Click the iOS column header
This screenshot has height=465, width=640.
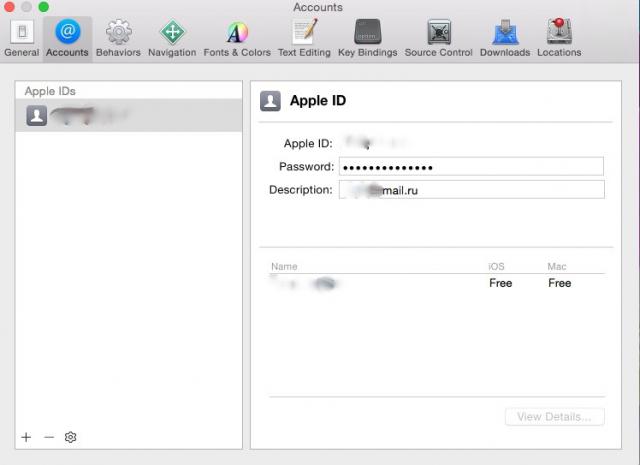pyautogui.click(x=496, y=267)
